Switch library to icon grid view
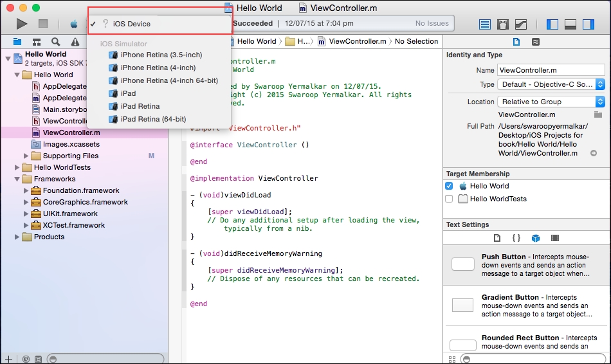This screenshot has height=364, width=611. pyautogui.click(x=452, y=359)
